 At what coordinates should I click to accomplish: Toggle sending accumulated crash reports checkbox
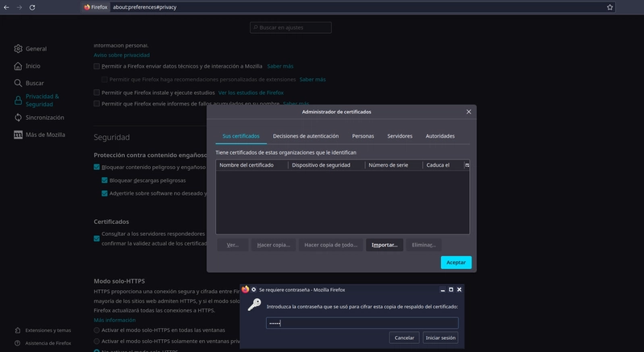coord(97,104)
